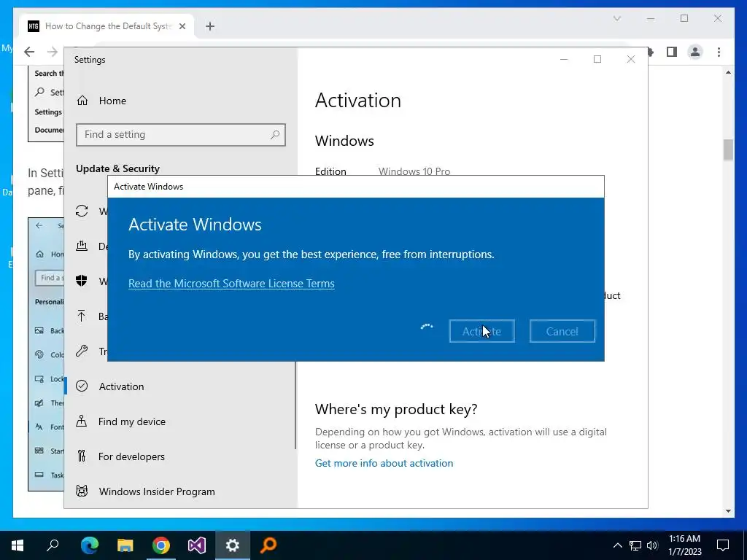
Task: Click the Delivery Optimization icon in sidebar
Action: tap(82, 246)
